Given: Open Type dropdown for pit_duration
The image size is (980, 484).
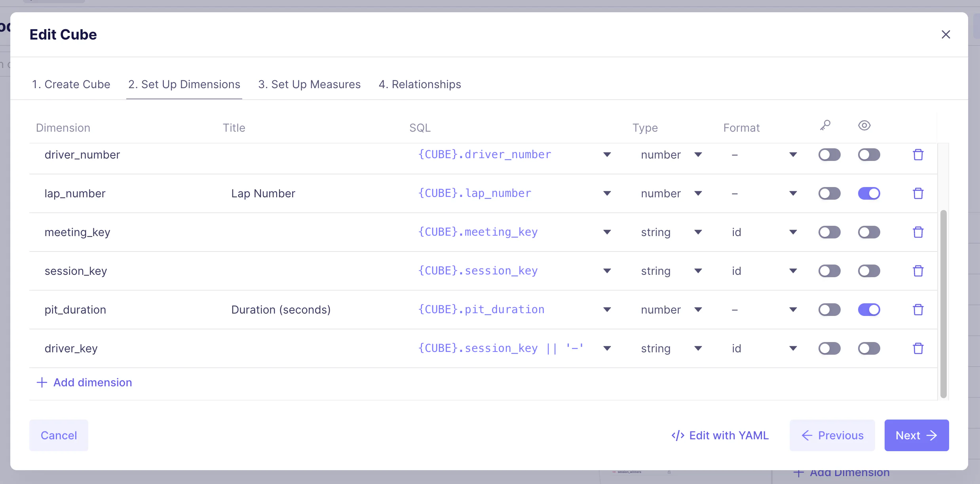Looking at the screenshot, I should click(698, 310).
